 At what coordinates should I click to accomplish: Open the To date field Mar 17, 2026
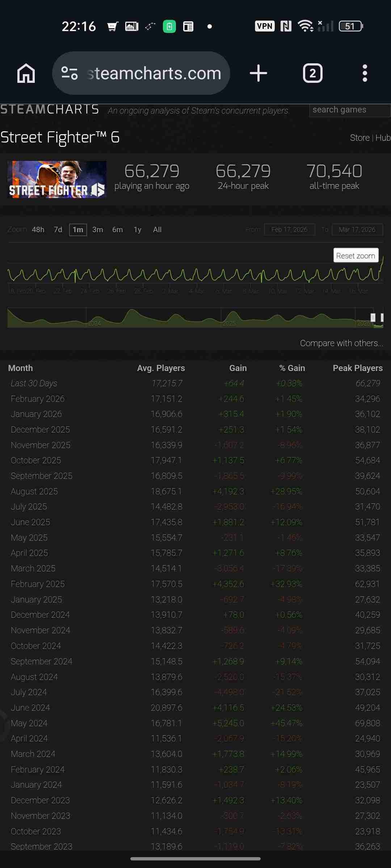pyautogui.click(x=357, y=230)
